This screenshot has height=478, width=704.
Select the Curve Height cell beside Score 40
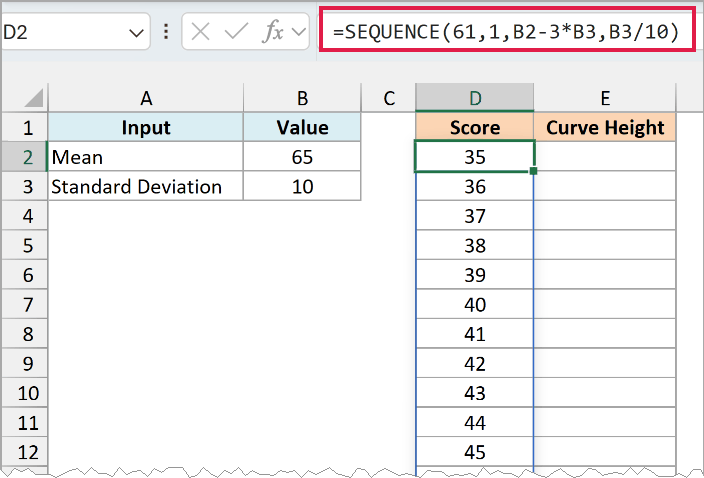pyautogui.click(x=605, y=304)
